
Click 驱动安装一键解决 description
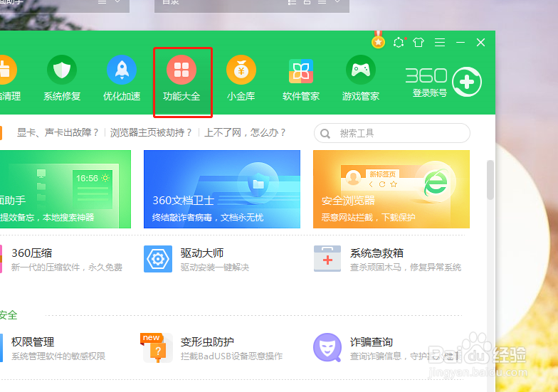pyautogui.click(x=215, y=267)
